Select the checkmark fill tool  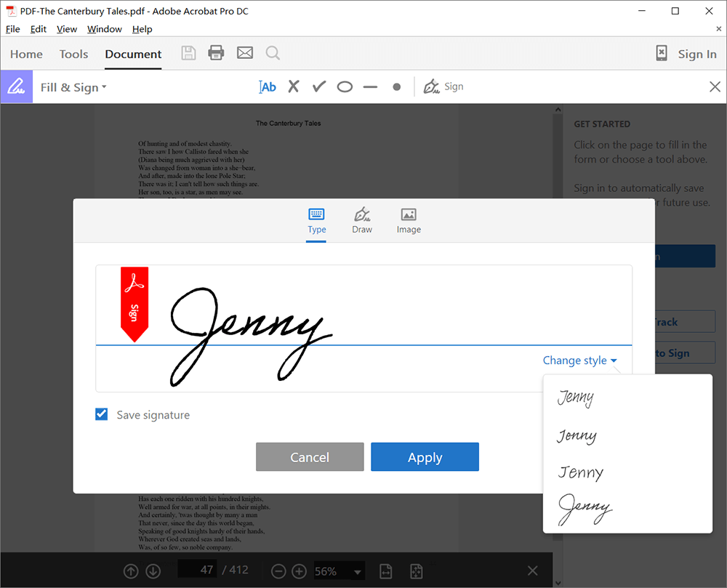pyautogui.click(x=318, y=86)
